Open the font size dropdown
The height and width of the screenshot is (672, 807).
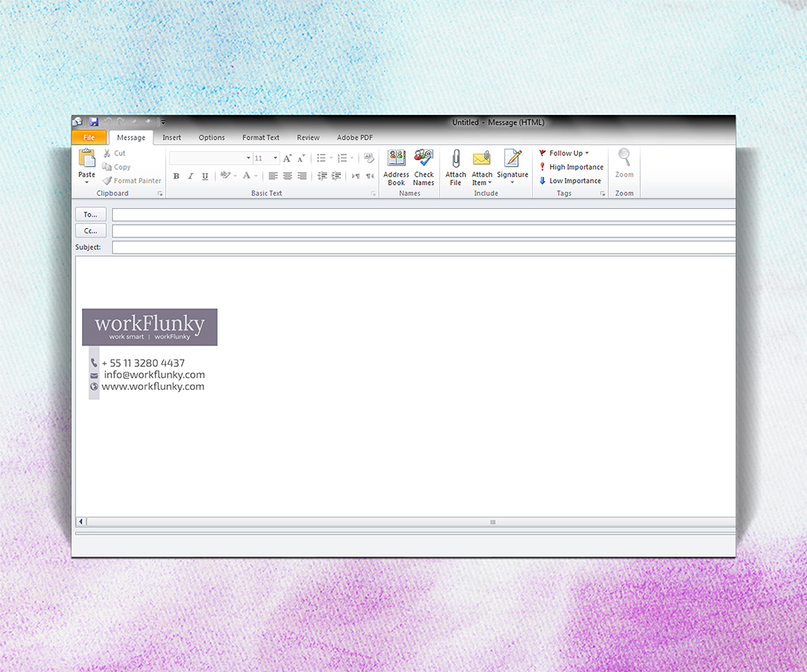[274, 158]
